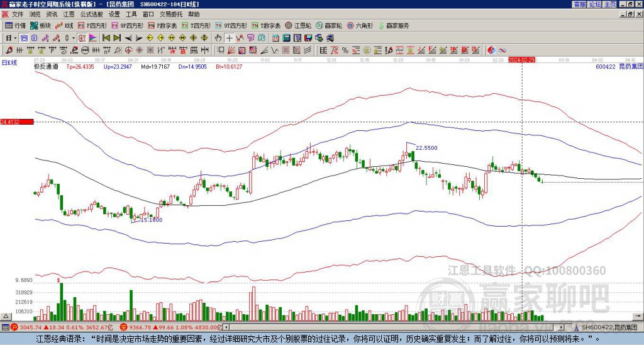Open the 交易委托 menu
Screen dimensions: 644x345
coord(171,14)
